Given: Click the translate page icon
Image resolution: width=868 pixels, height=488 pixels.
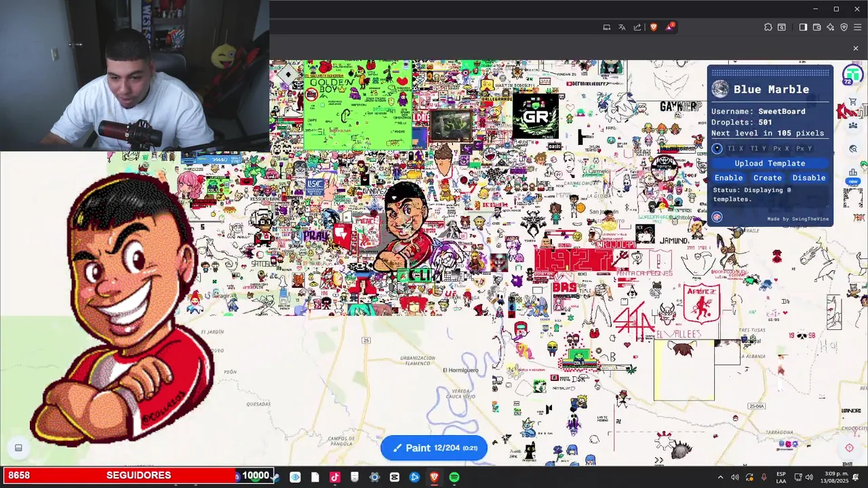Looking at the screenshot, I should pos(622,27).
